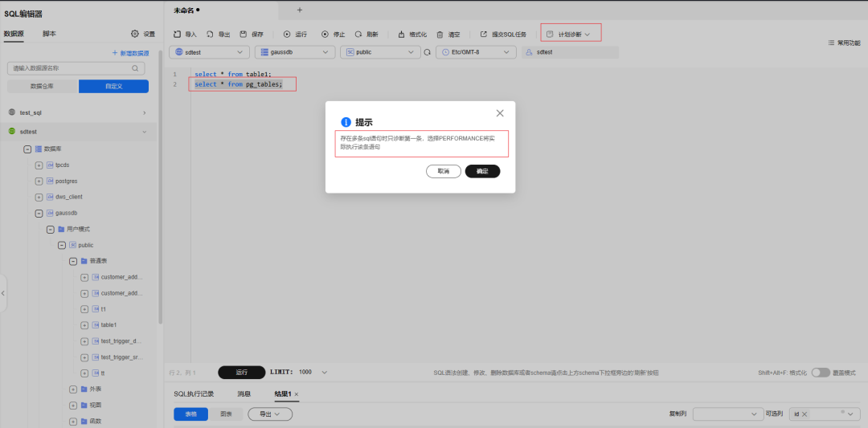Image resolution: width=868 pixels, height=428 pixels.
Task: Click the dws_client database icon
Action: click(50, 197)
